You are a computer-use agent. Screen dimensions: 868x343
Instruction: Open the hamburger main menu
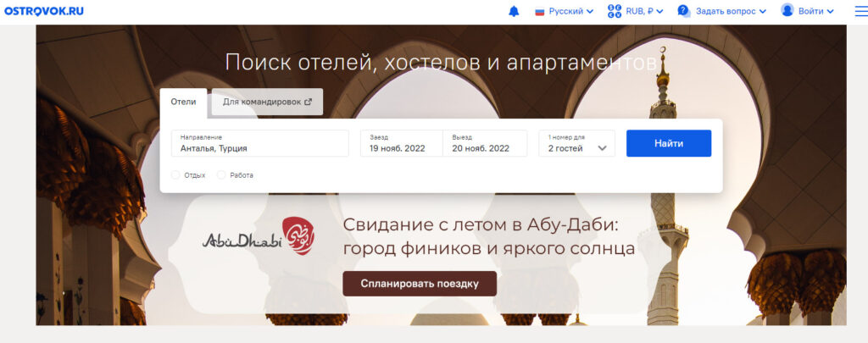tap(861, 12)
